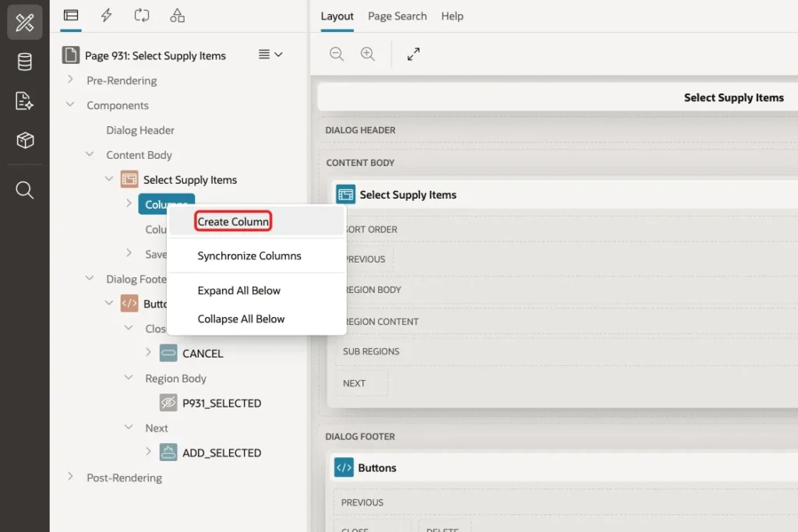The image size is (798, 532).
Task: Choose Collapse All Below menu entry
Action: [242, 319]
